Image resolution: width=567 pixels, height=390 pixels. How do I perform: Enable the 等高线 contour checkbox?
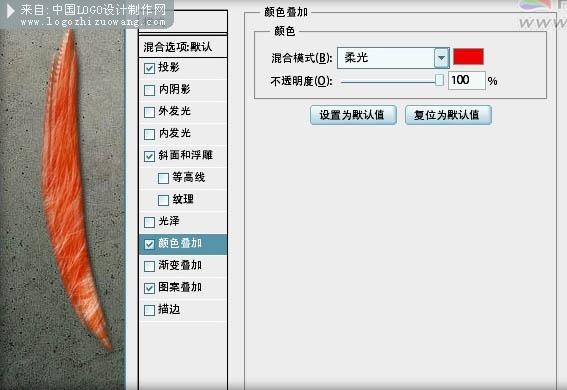click(x=163, y=178)
